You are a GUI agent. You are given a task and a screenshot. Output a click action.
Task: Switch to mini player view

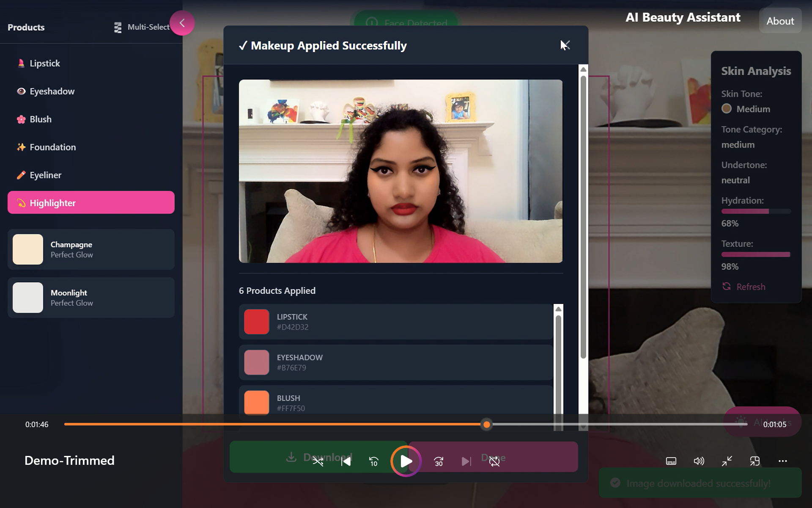pyautogui.click(x=755, y=461)
